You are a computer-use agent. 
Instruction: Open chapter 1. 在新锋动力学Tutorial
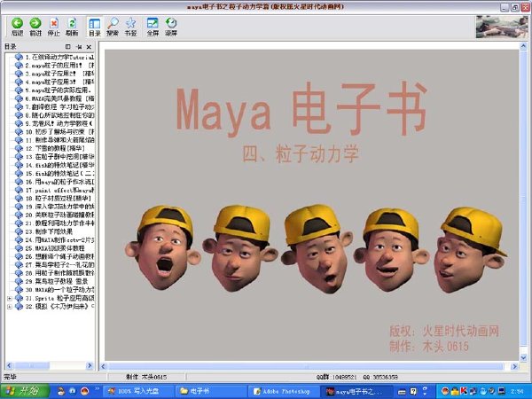(59, 57)
